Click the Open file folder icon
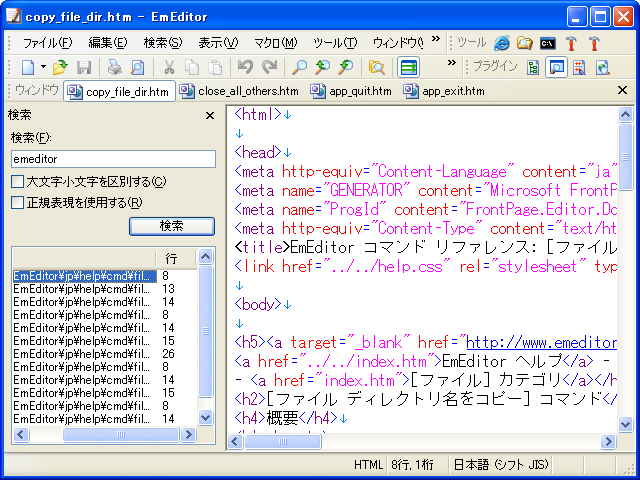 (x=60, y=67)
